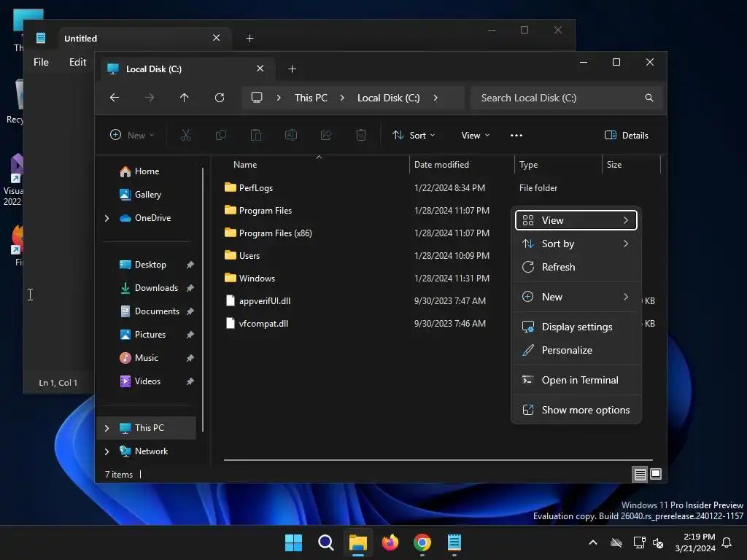The width and height of the screenshot is (747, 560).
Task: Select Personalize in context menu
Action: (x=576, y=351)
